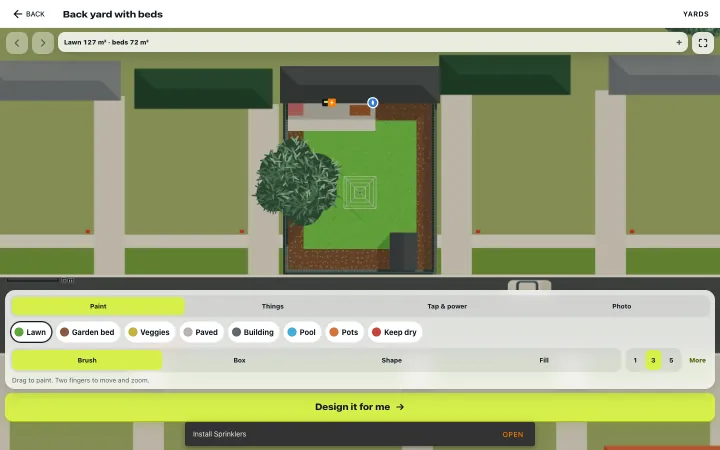Choose the Pool paint type
The image size is (720, 450).
pyautogui.click(x=302, y=332)
